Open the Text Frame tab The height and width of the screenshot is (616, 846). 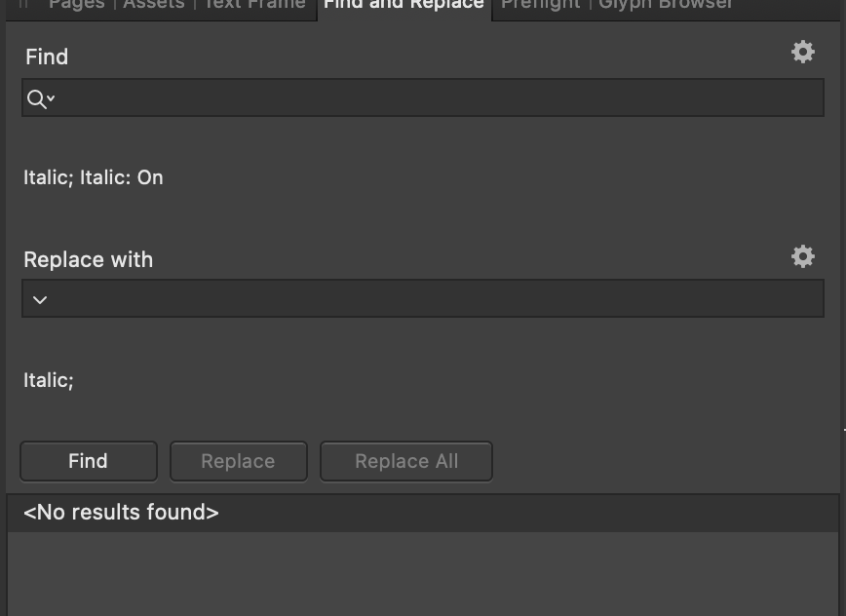pyautogui.click(x=254, y=5)
